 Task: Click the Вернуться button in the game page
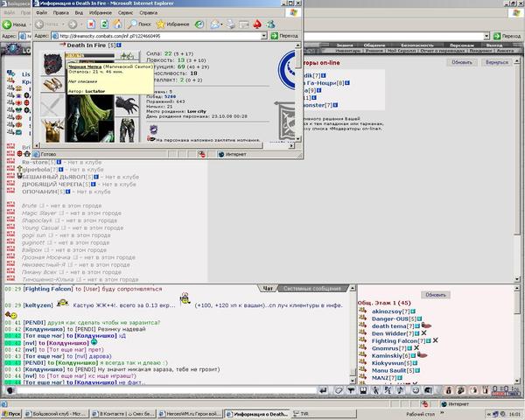(497, 62)
